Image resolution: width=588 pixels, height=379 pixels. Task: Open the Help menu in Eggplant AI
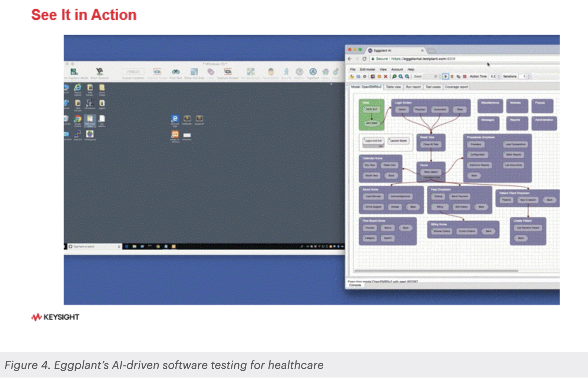tap(411, 69)
